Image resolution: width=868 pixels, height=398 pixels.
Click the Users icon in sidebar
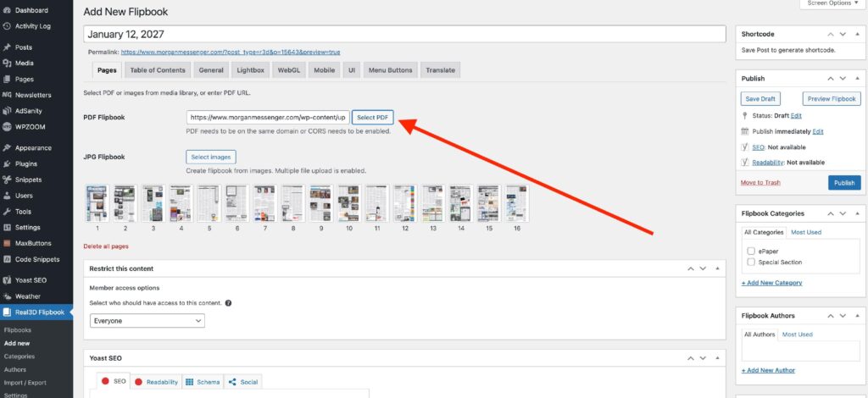tap(8, 196)
